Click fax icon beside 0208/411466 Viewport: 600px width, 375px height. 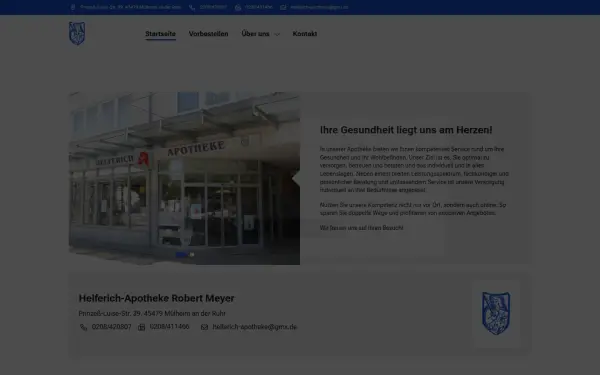pyautogui.click(x=142, y=327)
